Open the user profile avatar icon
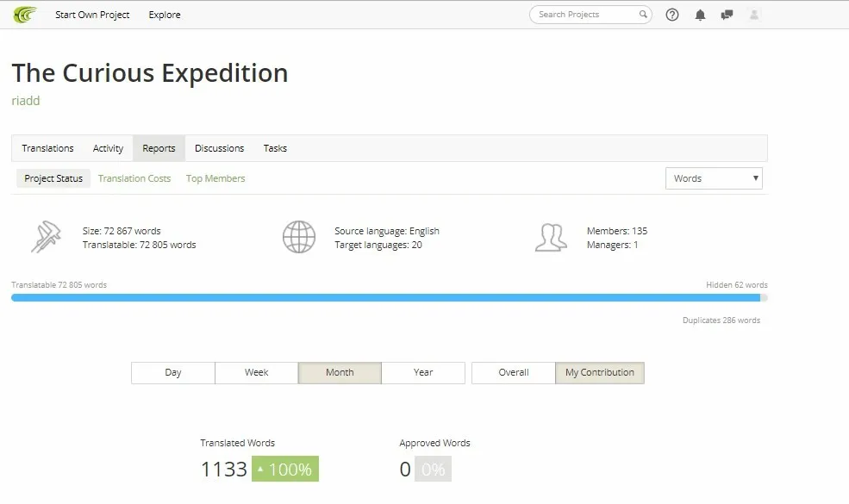Screen dimensions: 849x504 pos(753,15)
